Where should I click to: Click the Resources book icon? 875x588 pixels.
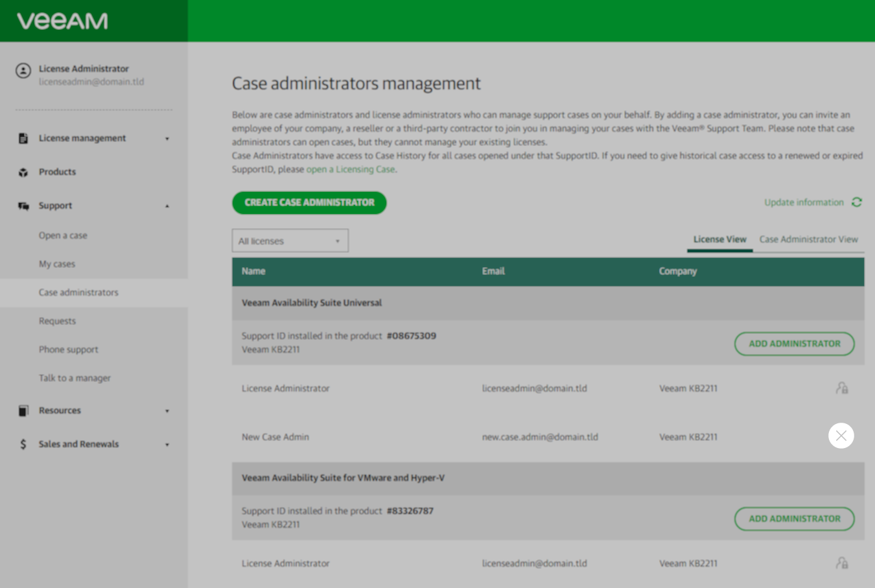click(23, 410)
